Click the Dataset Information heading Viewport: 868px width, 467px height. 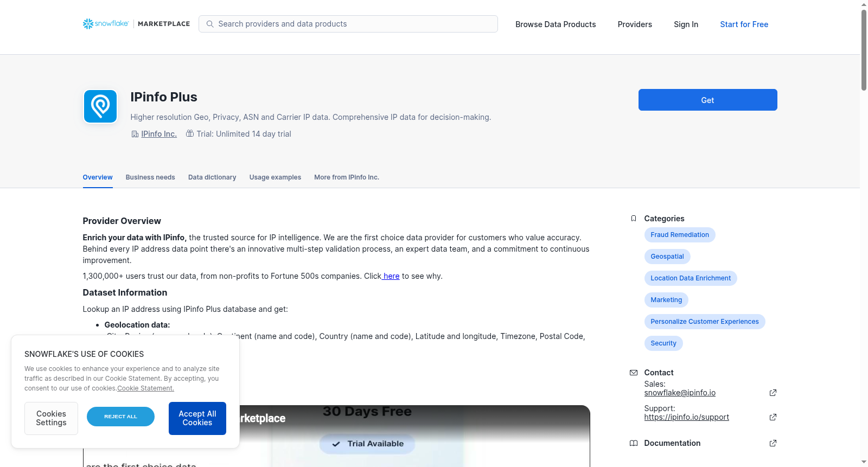tap(125, 293)
